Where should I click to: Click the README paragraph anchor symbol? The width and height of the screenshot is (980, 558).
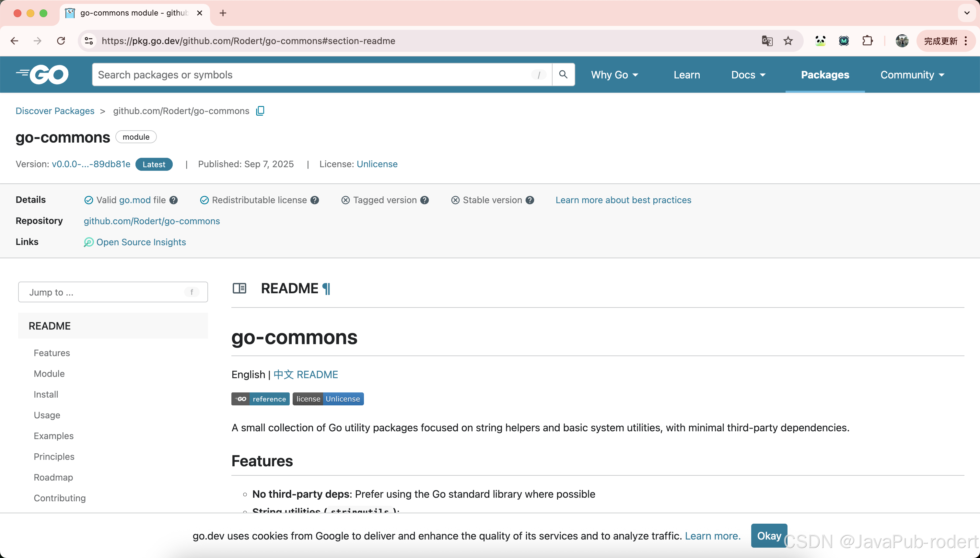tap(326, 289)
